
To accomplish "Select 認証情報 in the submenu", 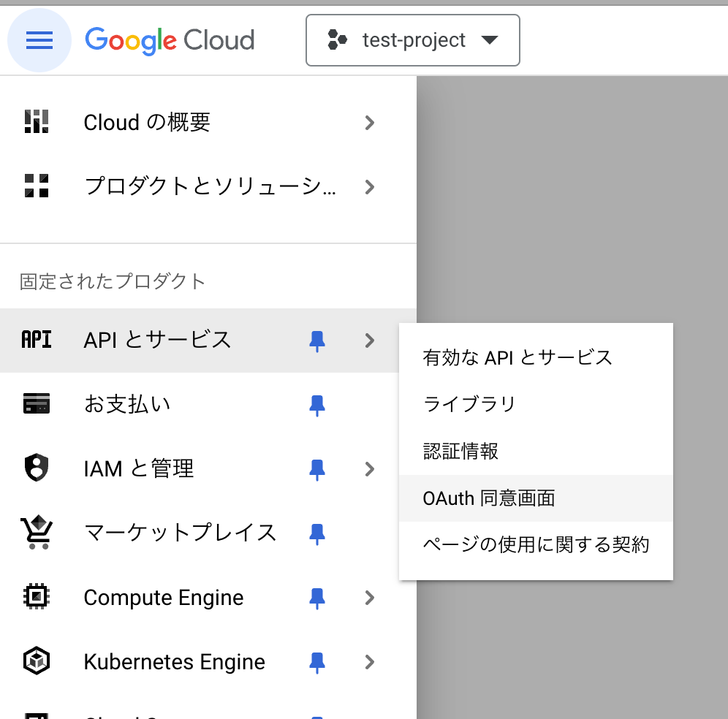I will pyautogui.click(x=460, y=452).
